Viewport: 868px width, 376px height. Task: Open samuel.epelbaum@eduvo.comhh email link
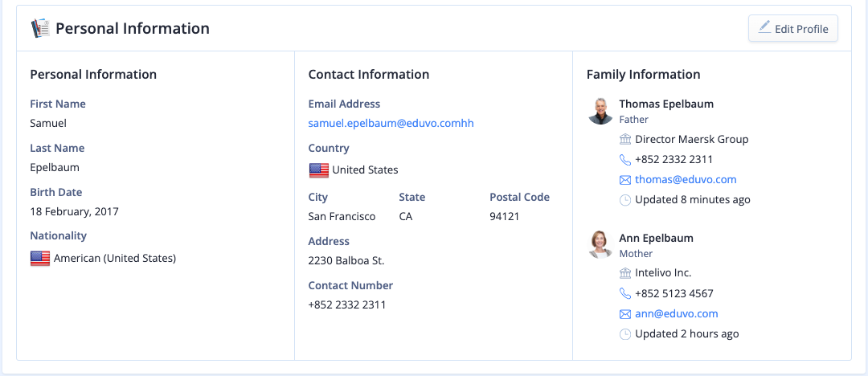tap(391, 124)
